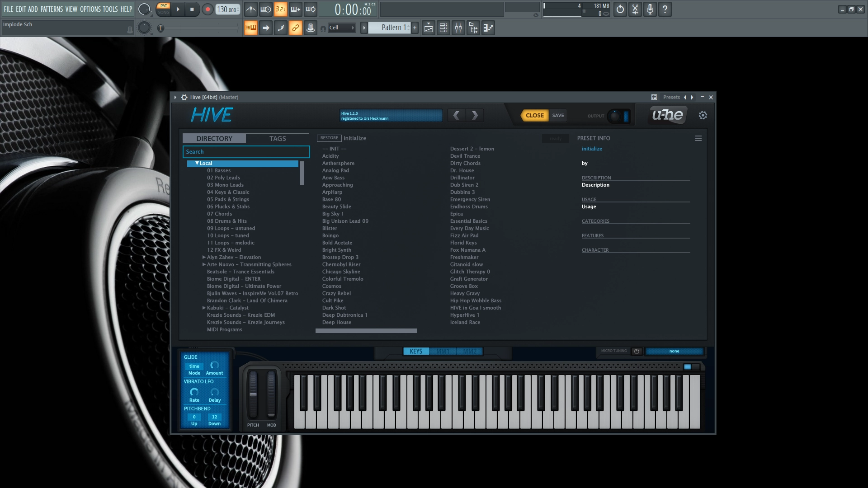The height and width of the screenshot is (488, 868).
Task: Open the OPTIONS menu
Action: pyautogui.click(x=90, y=9)
